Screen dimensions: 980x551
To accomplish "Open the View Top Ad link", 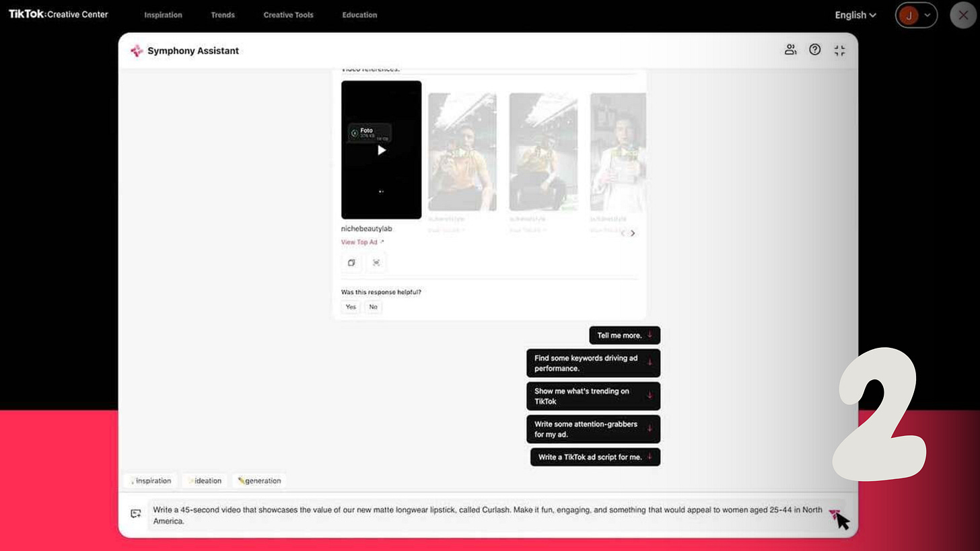I will tap(363, 242).
